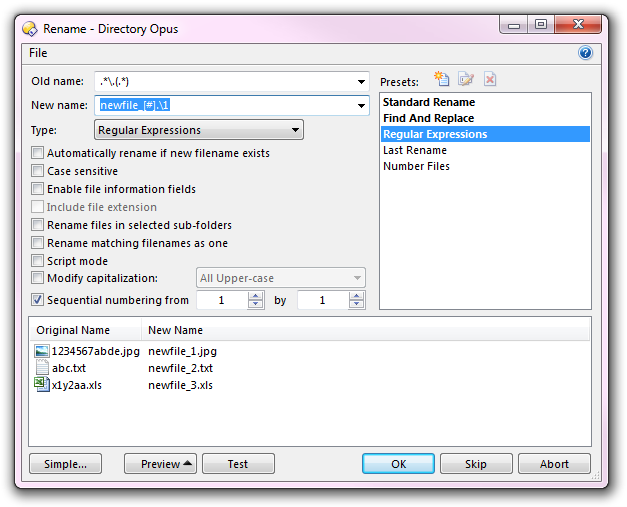Maximize the Rename dialog window
Image resolution: width=627 pixels, height=507 pixels.
pyautogui.click(x=541, y=24)
